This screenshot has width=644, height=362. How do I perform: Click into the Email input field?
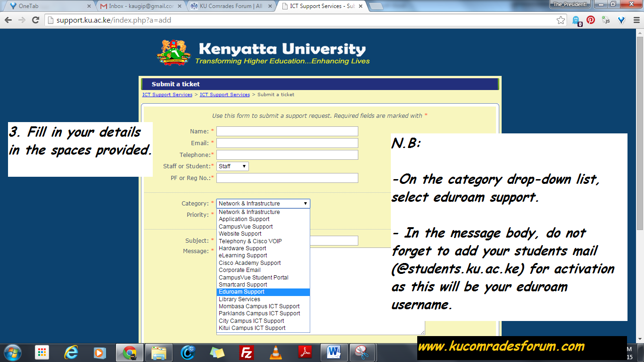pos(287,143)
